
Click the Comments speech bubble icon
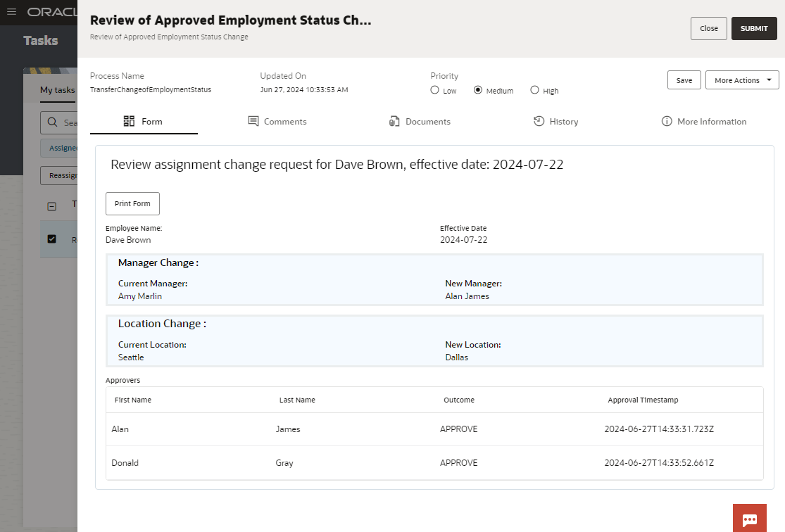tap(253, 121)
